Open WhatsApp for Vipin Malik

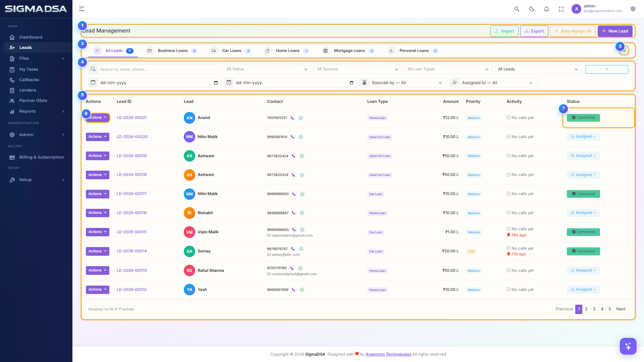pyautogui.click(x=302, y=230)
